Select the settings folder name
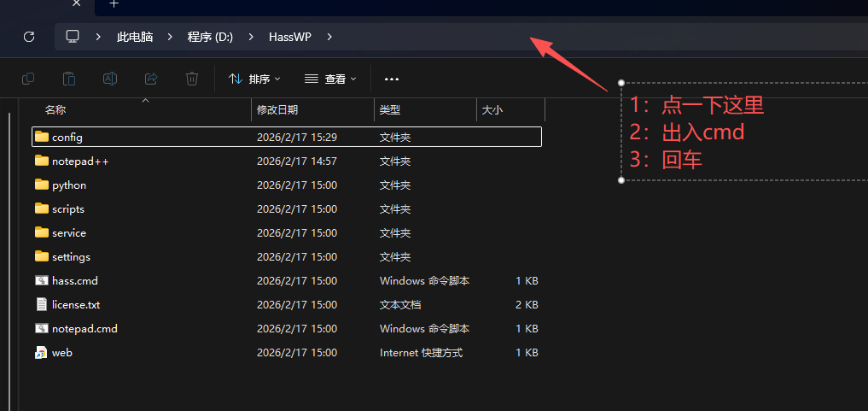This screenshot has height=411, width=868. point(71,257)
